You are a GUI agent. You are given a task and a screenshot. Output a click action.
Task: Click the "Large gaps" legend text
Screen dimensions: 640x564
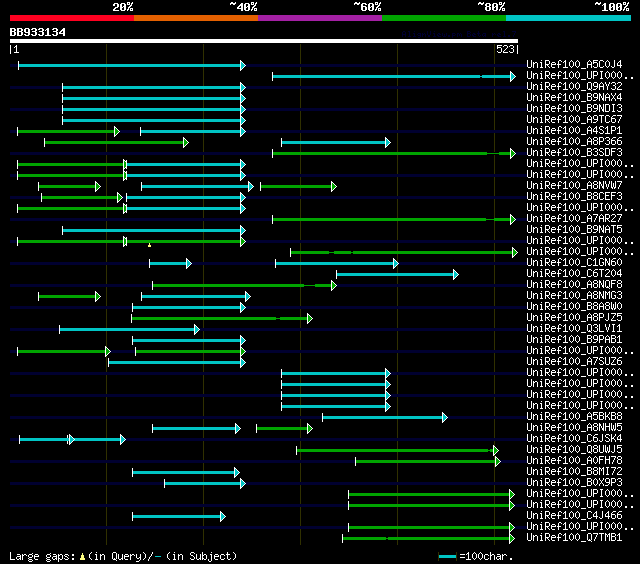tap(42, 556)
